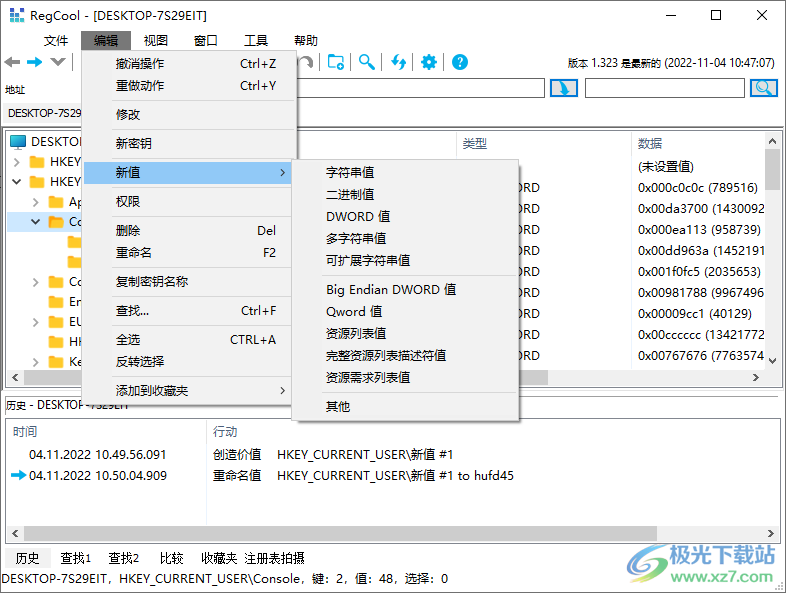This screenshot has height=593, width=786.
Task: Collapse the second HKEY tree node
Action: pos(17,181)
